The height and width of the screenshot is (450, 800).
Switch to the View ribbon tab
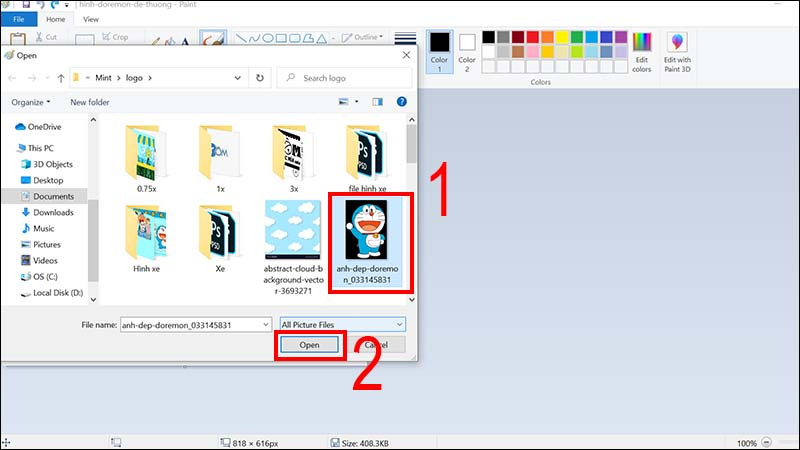click(91, 19)
